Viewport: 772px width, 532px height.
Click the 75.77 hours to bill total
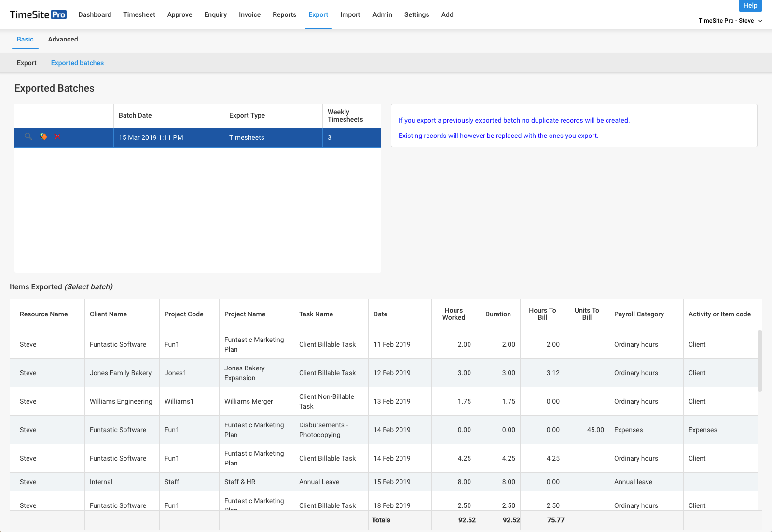556,520
